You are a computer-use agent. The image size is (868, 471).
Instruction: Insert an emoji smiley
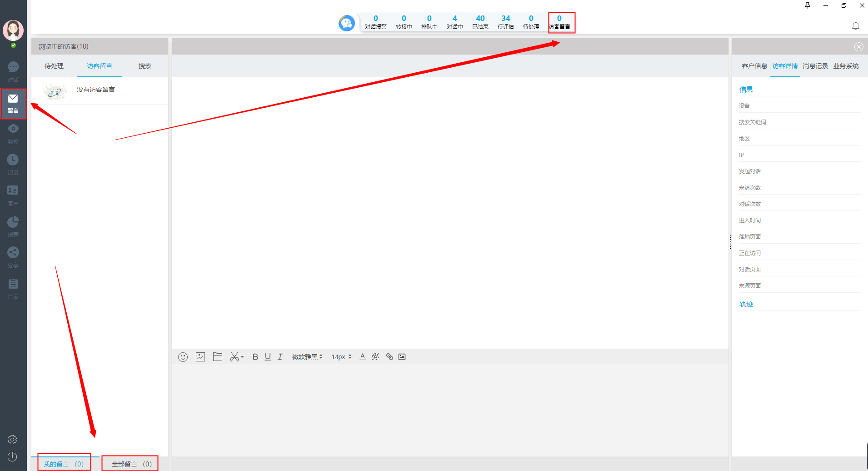[183, 357]
